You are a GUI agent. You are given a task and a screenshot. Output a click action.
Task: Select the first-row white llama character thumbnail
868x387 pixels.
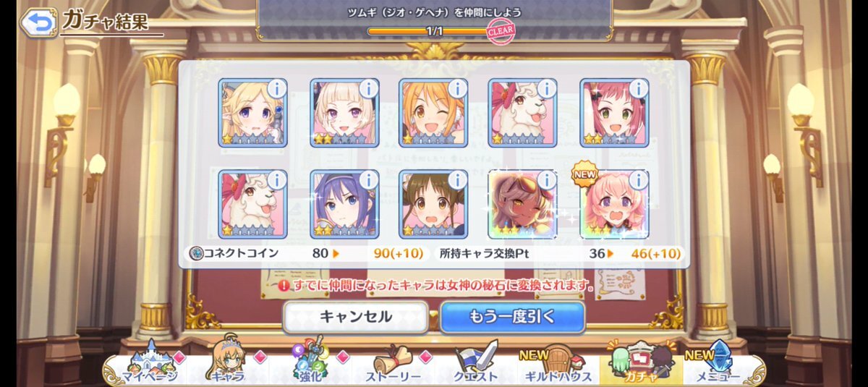(x=522, y=113)
